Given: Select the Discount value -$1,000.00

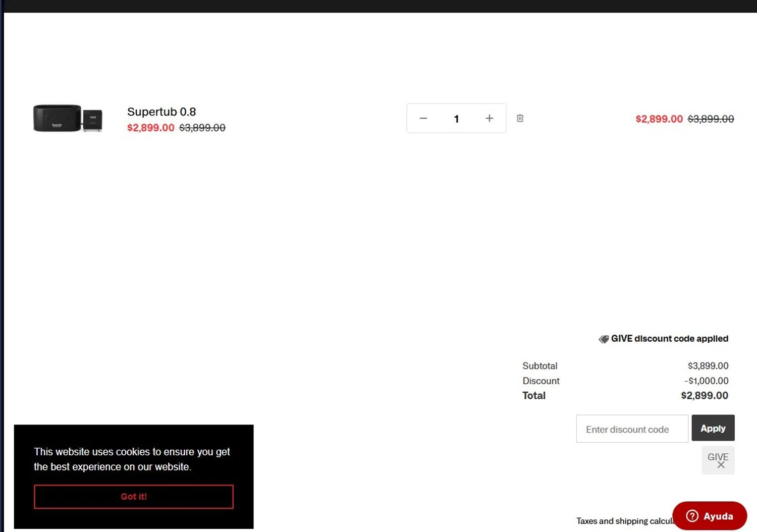Looking at the screenshot, I should pos(706,381).
